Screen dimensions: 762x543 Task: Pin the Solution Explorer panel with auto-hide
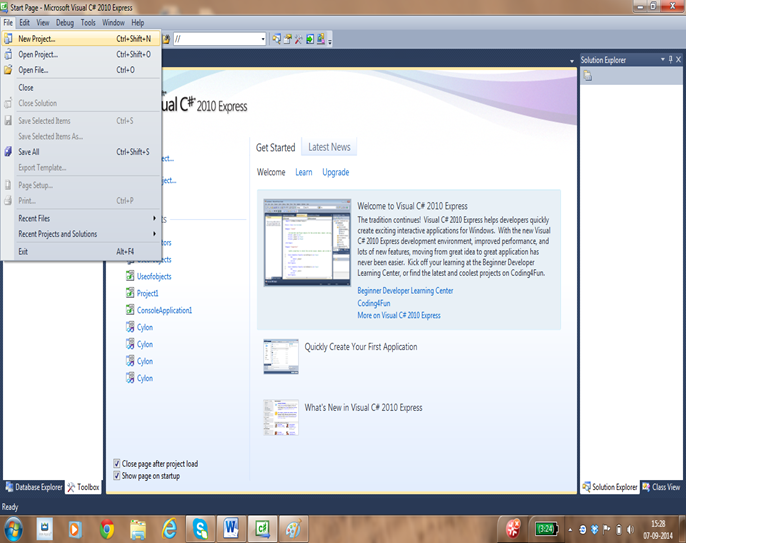(671, 59)
